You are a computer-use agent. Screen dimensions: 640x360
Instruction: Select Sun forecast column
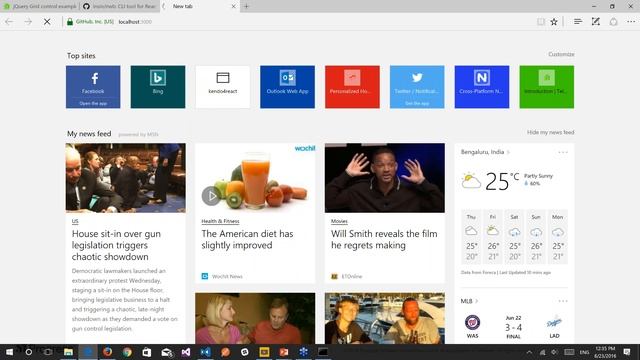pos(536,237)
